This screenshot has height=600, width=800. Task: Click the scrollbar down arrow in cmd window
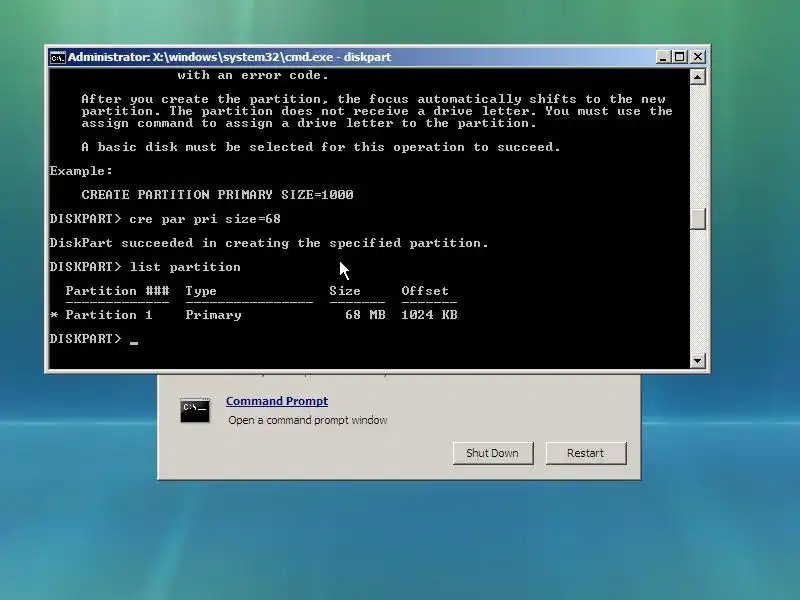pos(697,360)
